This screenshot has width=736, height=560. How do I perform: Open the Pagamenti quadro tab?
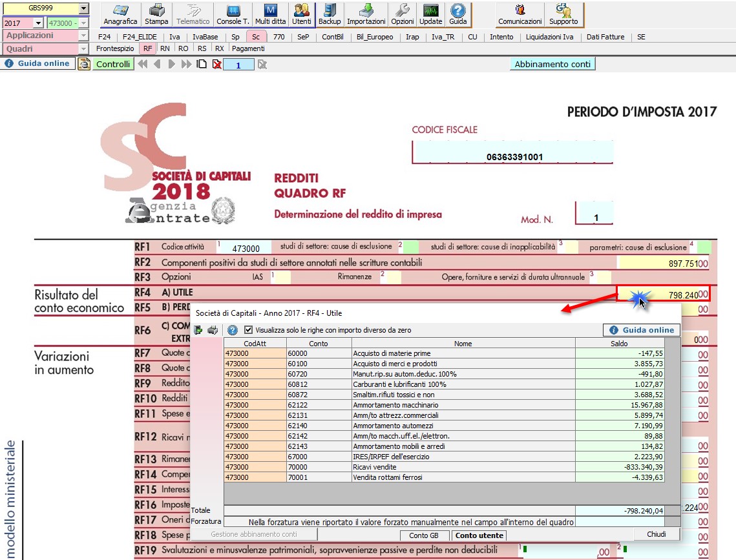(248, 48)
